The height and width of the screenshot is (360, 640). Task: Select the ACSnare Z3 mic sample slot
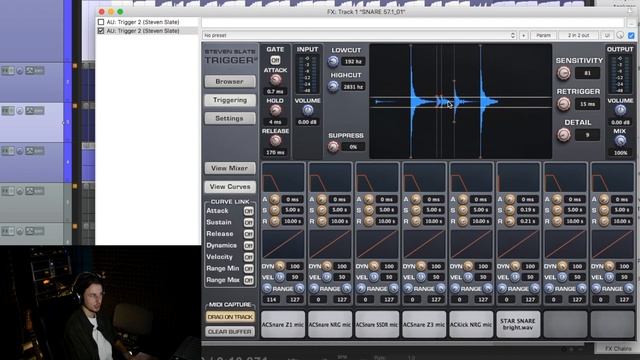click(424, 324)
